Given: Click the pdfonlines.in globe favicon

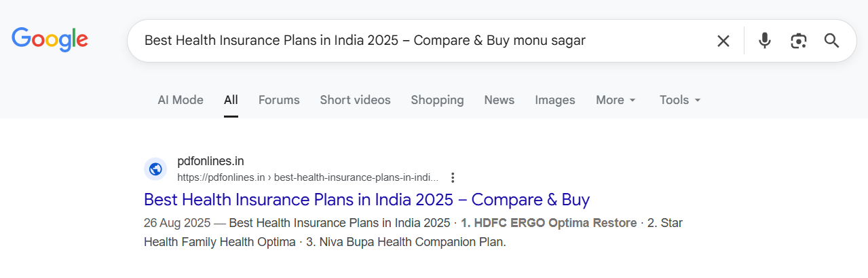Looking at the screenshot, I should click(x=155, y=169).
